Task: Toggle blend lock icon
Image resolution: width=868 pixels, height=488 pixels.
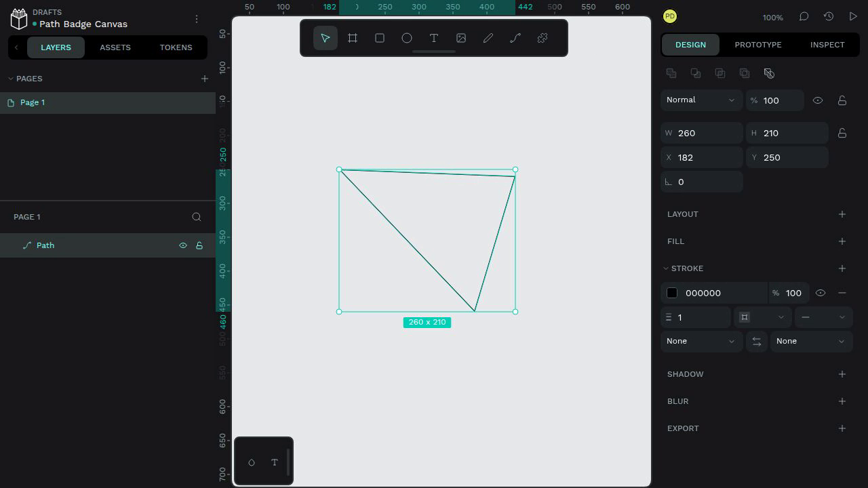Action: coord(842,100)
